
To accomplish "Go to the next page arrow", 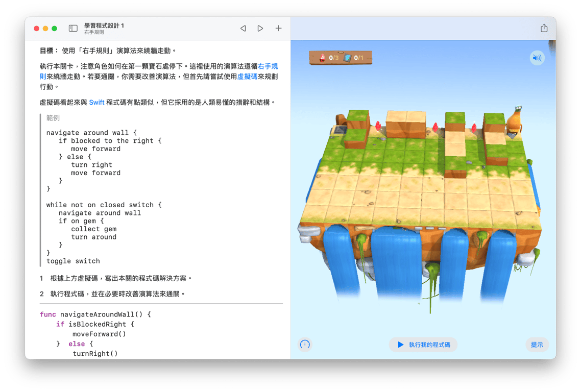I will (260, 28).
